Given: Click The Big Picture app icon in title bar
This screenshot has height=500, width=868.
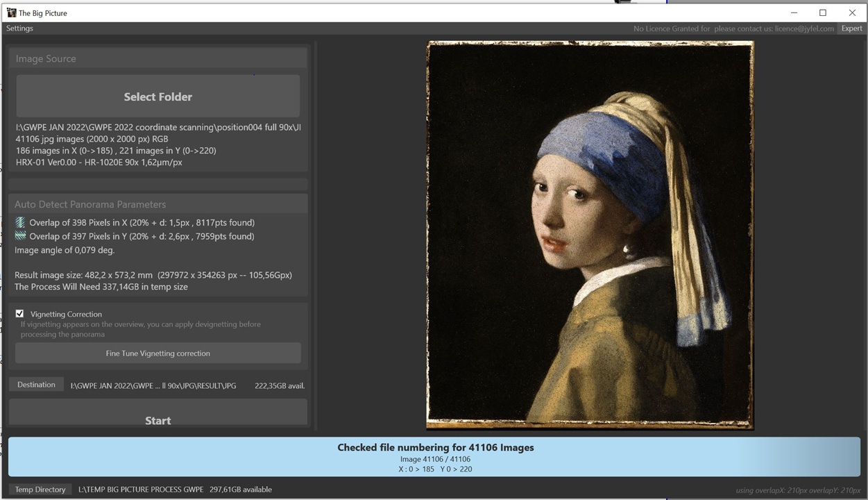Looking at the screenshot, I should tap(11, 12).
